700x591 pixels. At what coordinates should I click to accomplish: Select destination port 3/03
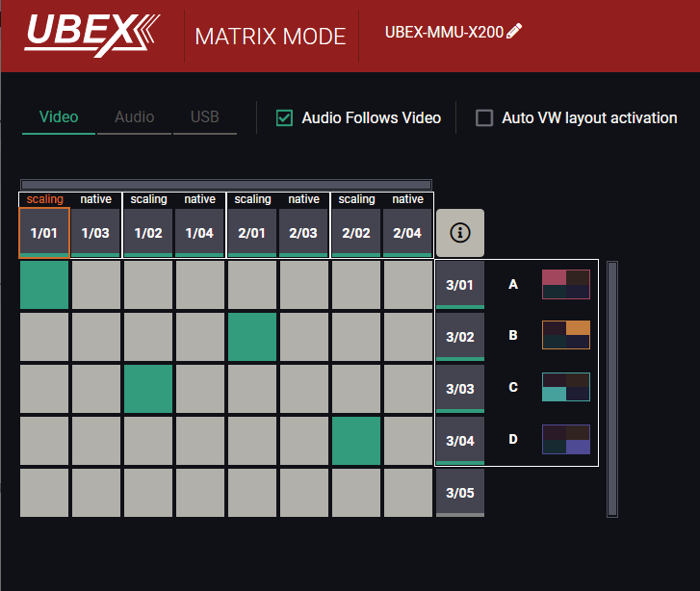(460, 389)
